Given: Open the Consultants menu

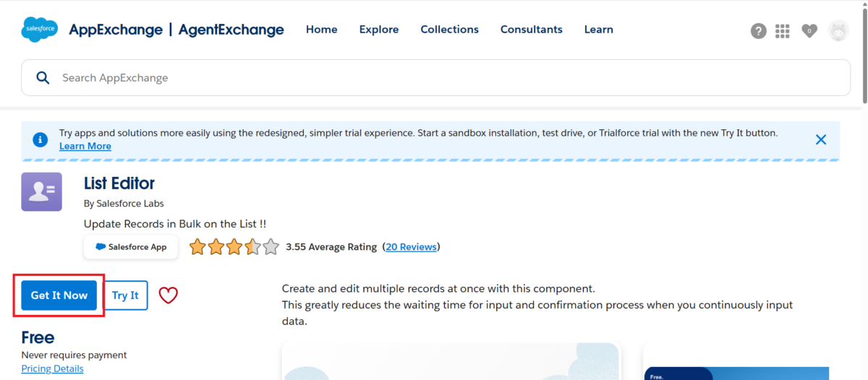Looking at the screenshot, I should point(532,30).
